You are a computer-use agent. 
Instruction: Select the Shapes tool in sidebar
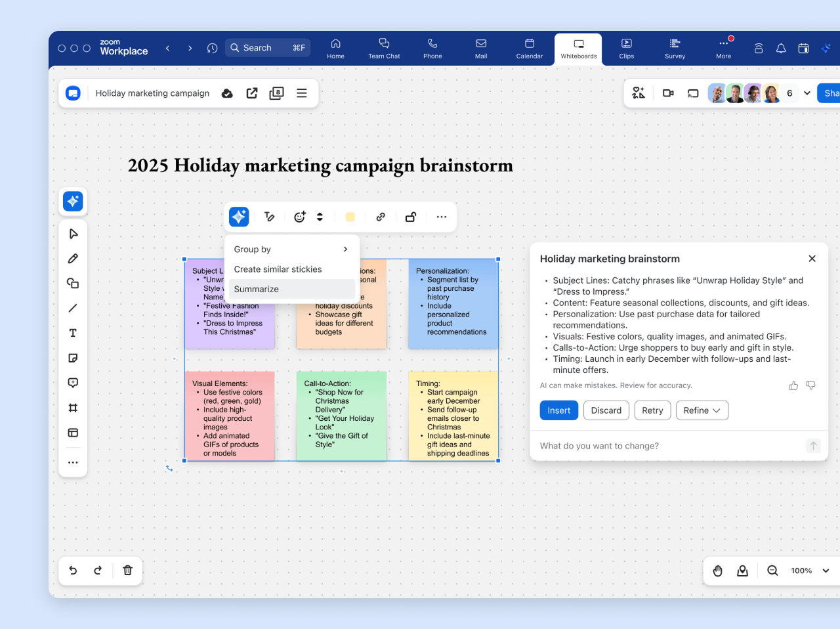click(x=73, y=284)
